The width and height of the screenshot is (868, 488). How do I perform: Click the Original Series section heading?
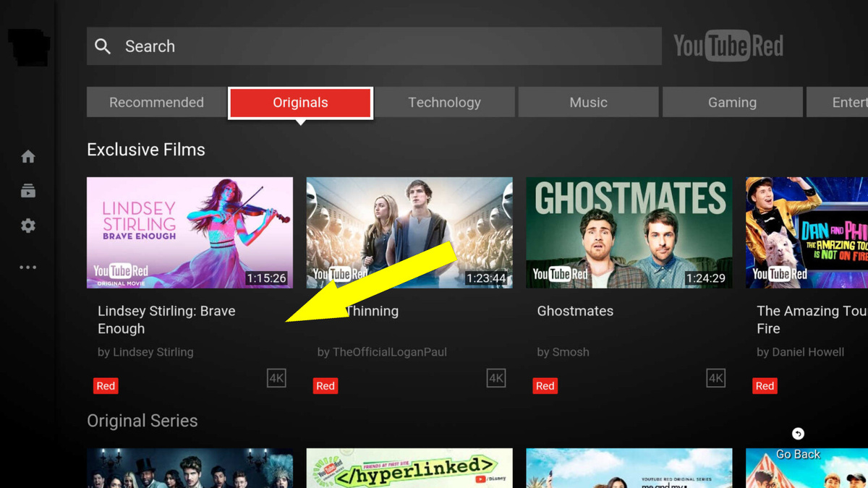(x=142, y=421)
